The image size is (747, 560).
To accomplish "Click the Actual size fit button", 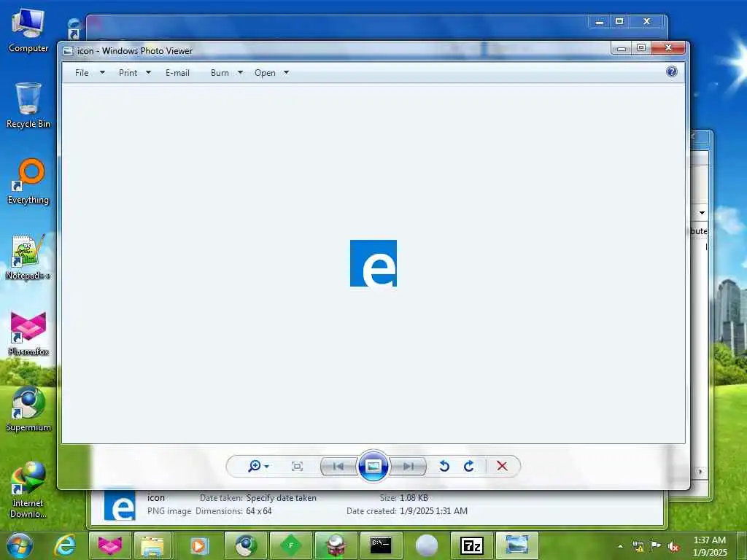I will tap(297, 466).
